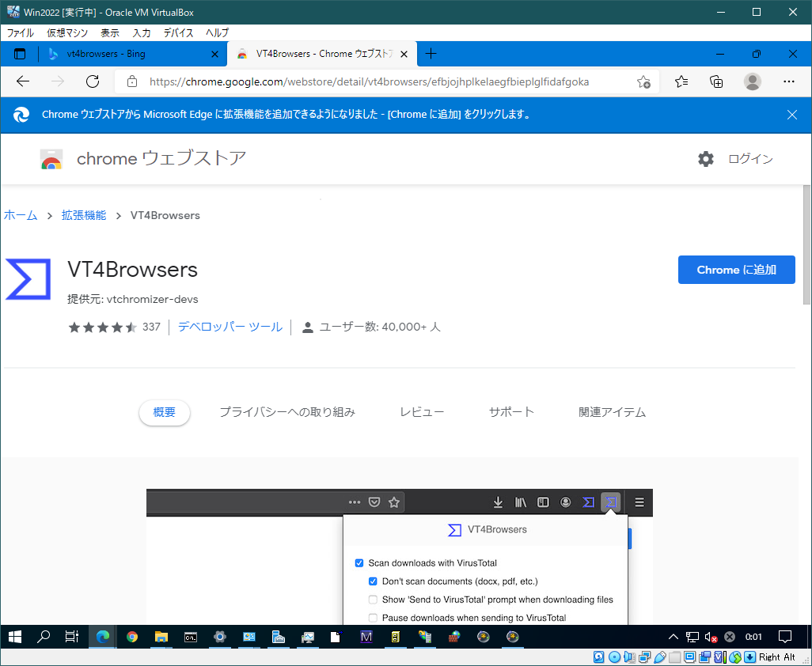Viewport: 812px width, 666px height.
Task: Open the purple M app in taskbar
Action: coord(366,637)
